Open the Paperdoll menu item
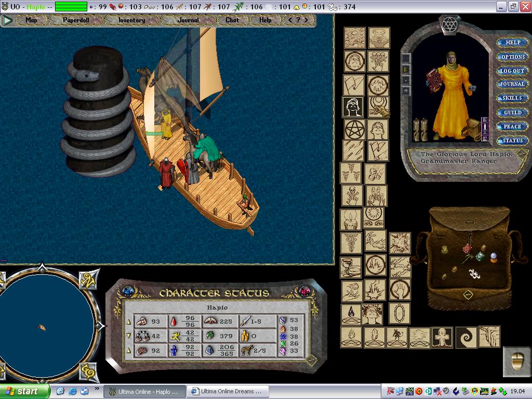532x399 pixels. click(76, 20)
